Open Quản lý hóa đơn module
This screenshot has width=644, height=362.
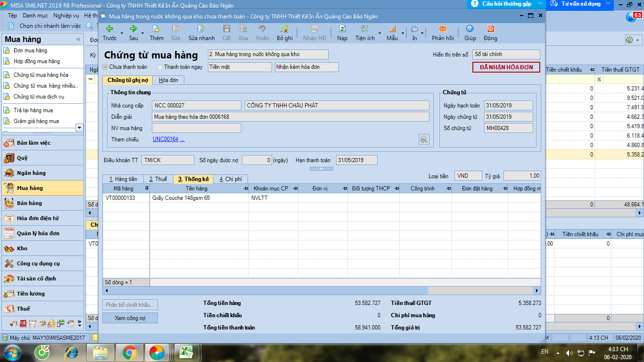43,233
